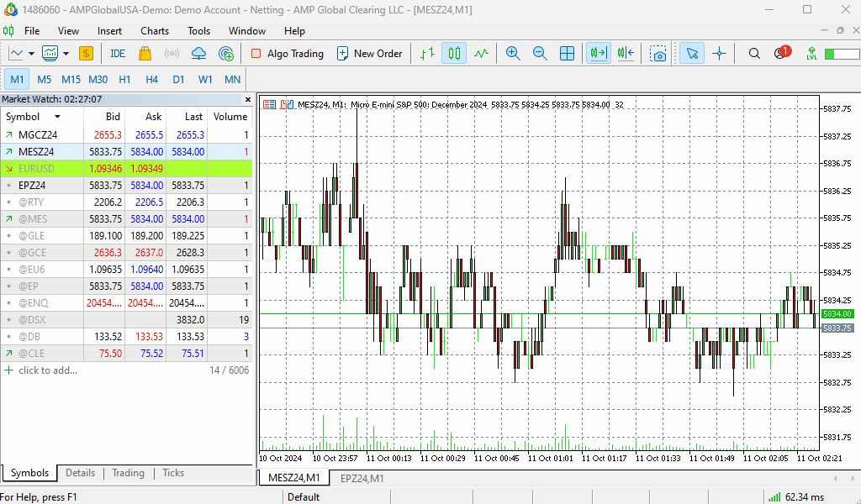
Task: Open the Charts menu
Action: point(155,31)
